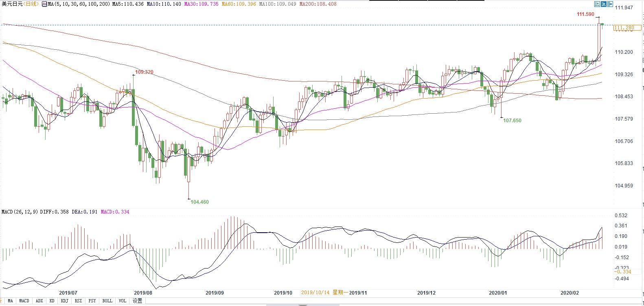Open the 日线 period selector
This screenshot has width=644, height=306.
31,4
